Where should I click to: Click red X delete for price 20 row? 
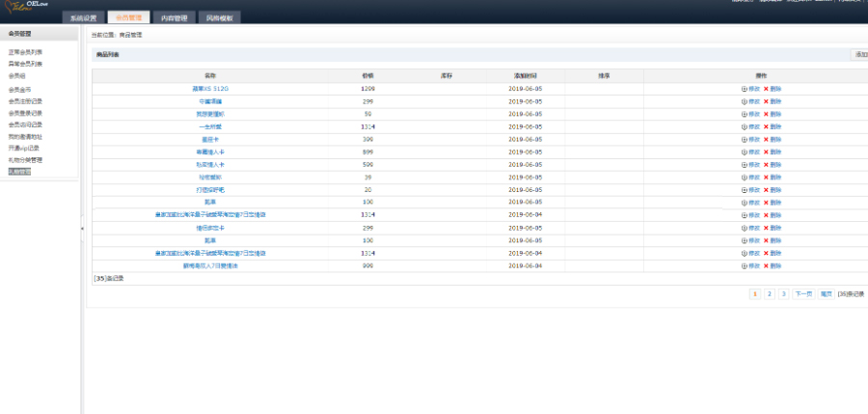click(x=766, y=190)
